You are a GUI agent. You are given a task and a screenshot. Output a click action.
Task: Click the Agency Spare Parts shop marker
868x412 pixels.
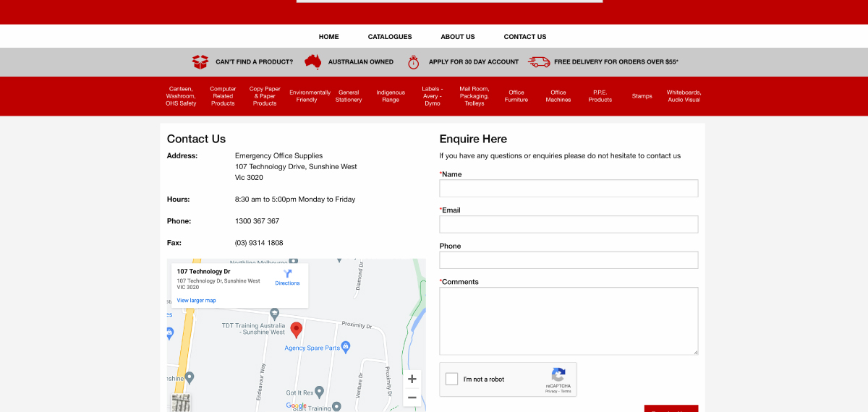tap(346, 347)
